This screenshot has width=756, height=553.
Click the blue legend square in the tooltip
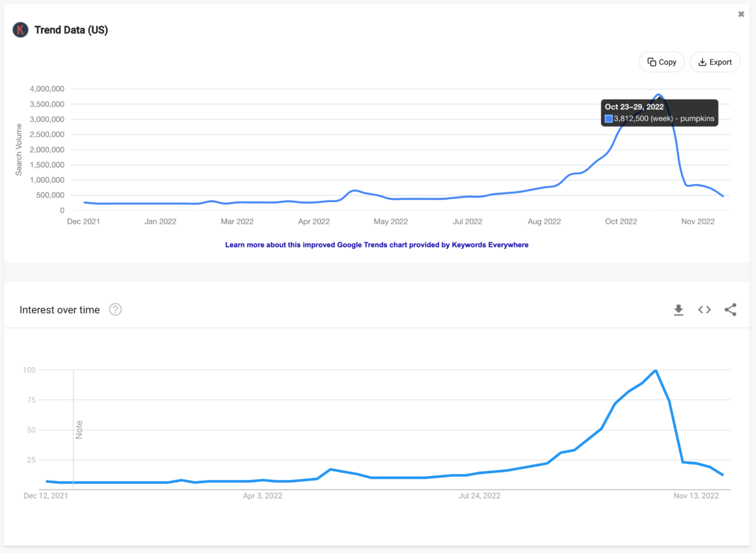pyautogui.click(x=608, y=119)
